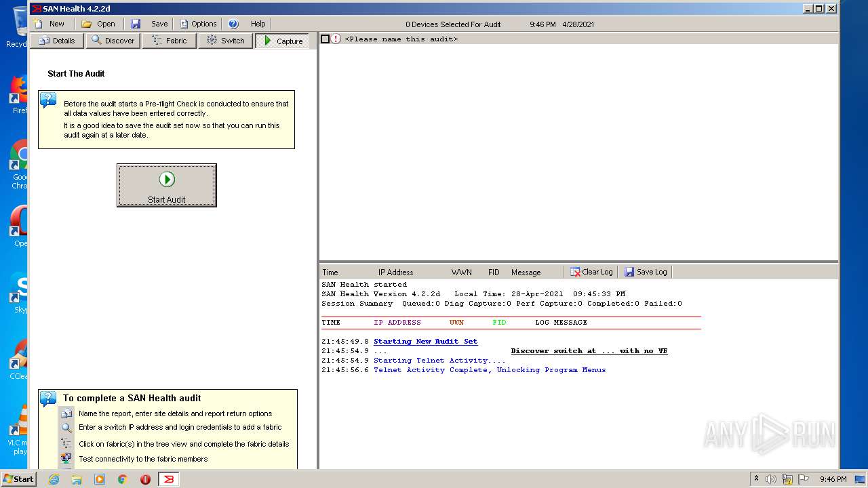
Task: Click the Show Desktop button
Action: coord(861,479)
